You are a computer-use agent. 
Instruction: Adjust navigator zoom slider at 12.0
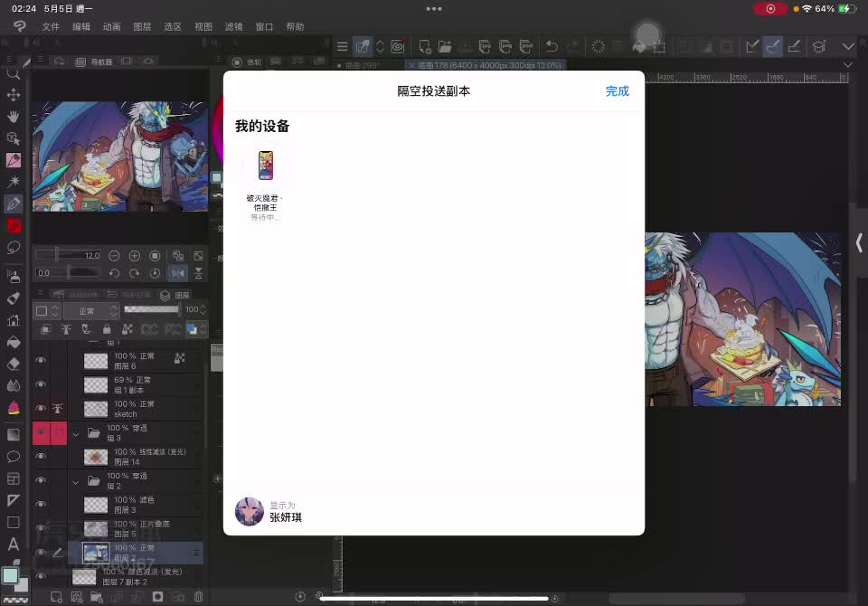coord(68,255)
